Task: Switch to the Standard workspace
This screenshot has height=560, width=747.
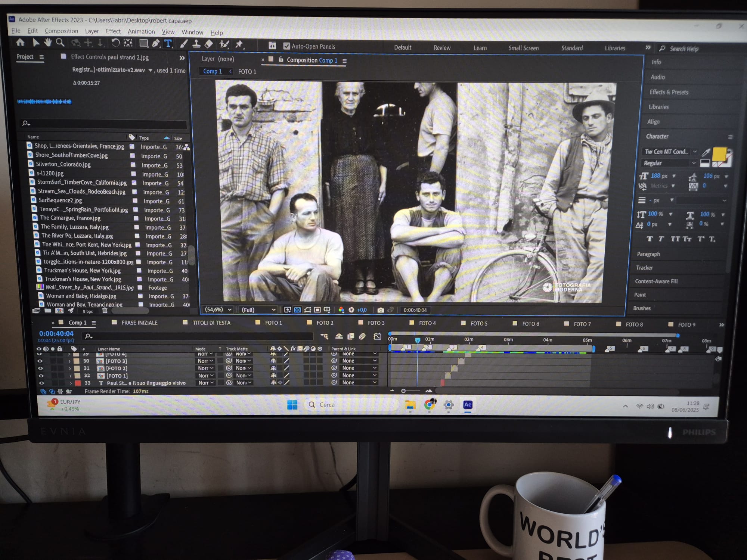Action: pos(572,48)
